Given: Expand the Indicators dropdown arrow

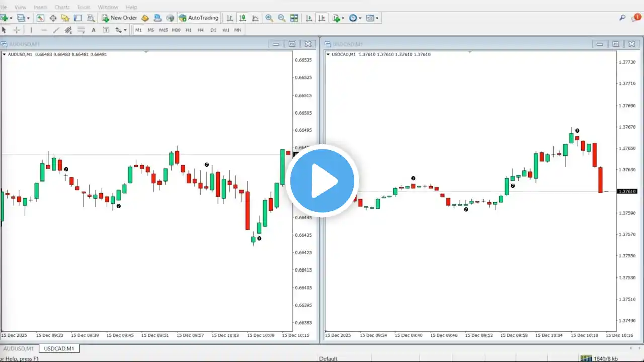Looking at the screenshot, I should (x=343, y=18).
